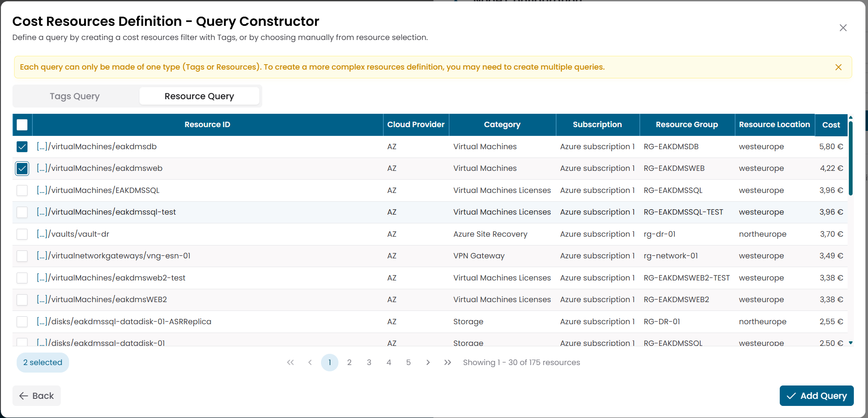Switch to the Tags Query tab

coord(75,96)
